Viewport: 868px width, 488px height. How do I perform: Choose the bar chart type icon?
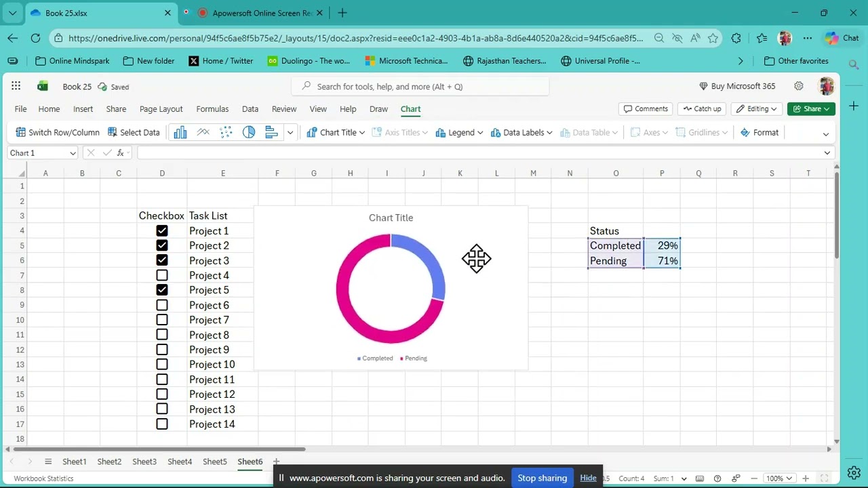coord(271,132)
